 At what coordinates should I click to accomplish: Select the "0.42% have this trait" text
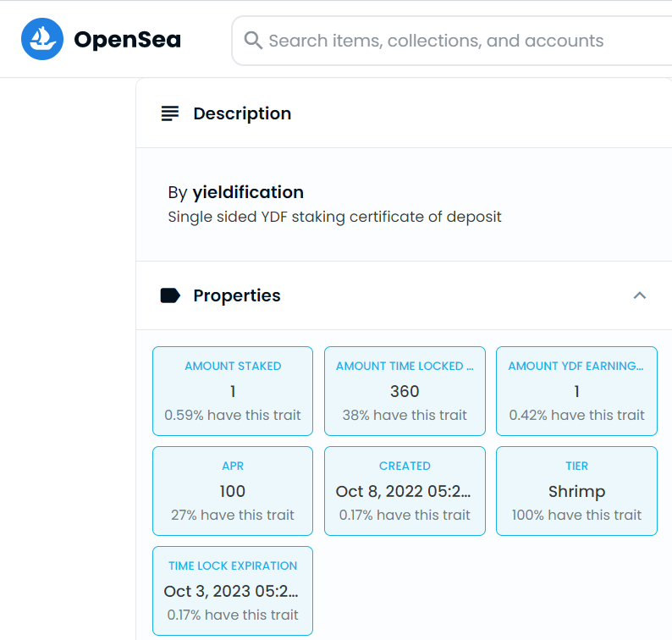(576, 415)
